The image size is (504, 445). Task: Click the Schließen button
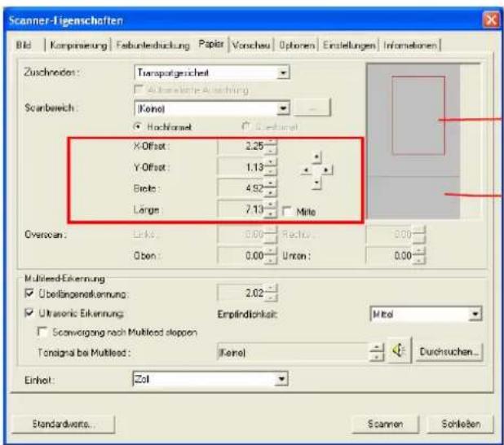tap(461, 424)
